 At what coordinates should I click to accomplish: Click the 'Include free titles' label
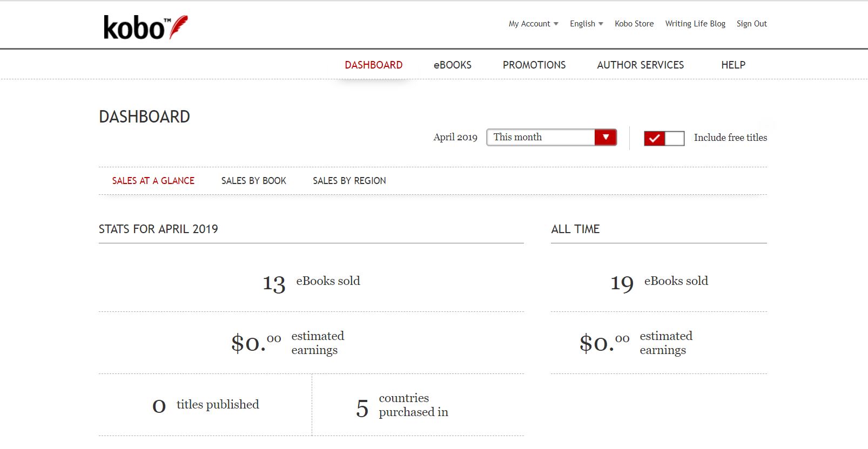point(730,138)
